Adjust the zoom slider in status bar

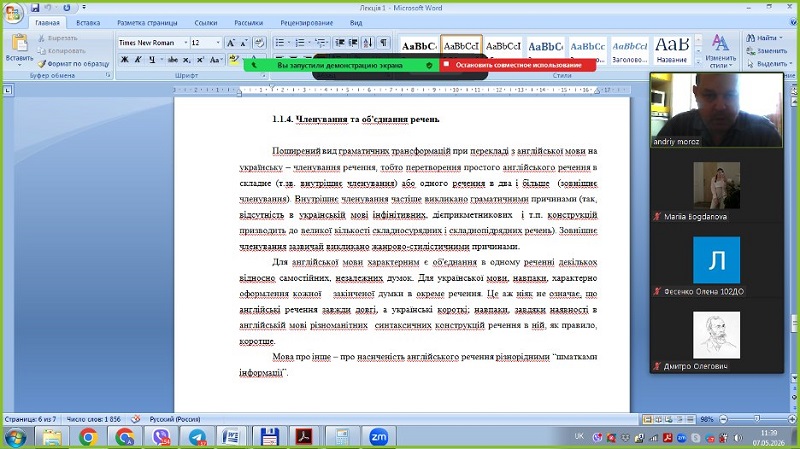click(757, 419)
